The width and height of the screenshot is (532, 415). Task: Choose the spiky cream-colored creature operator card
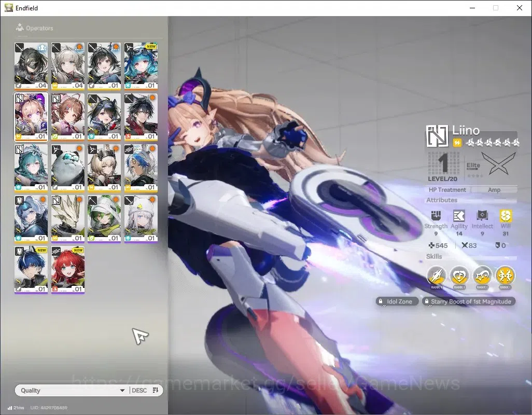tap(67, 218)
